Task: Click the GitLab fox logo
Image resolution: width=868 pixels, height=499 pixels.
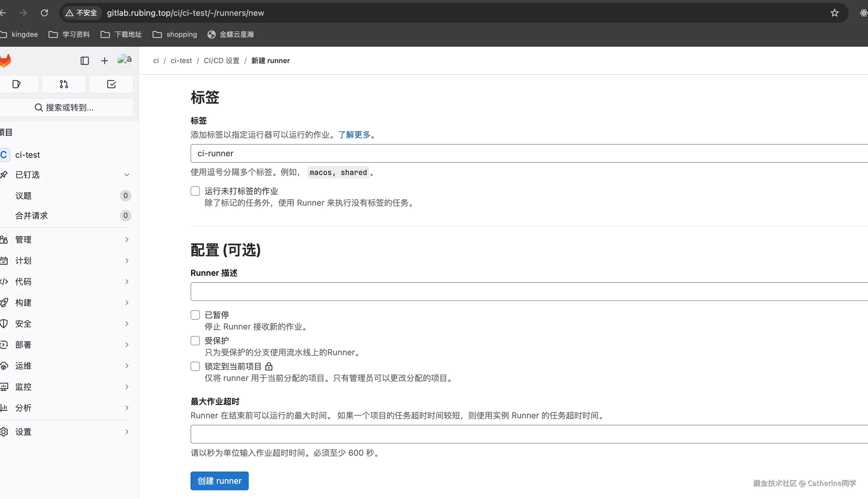Action: (6, 61)
